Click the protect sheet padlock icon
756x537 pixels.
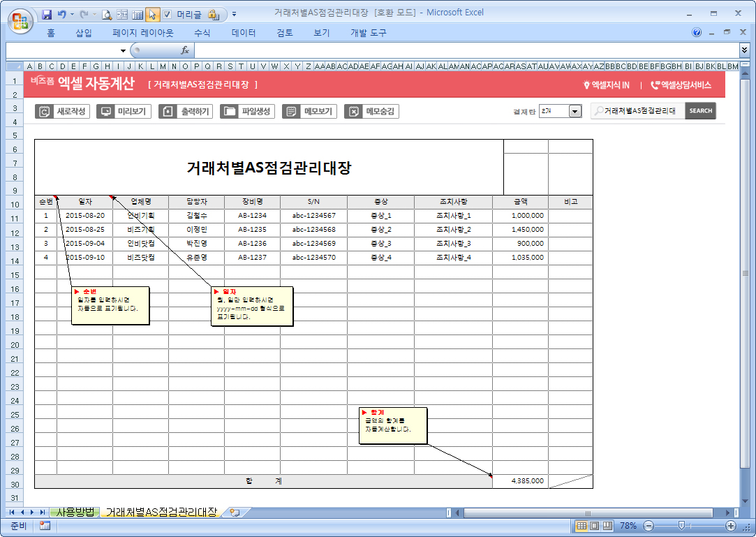click(214, 15)
